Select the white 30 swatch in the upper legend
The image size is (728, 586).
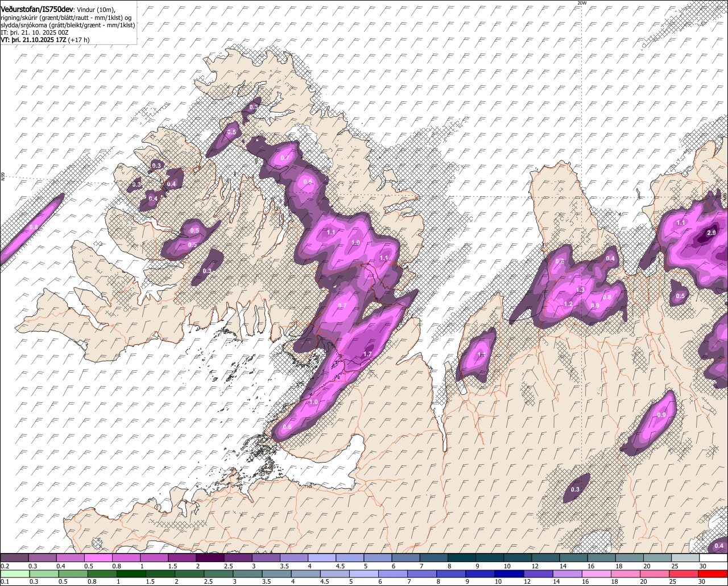[x=713, y=558]
